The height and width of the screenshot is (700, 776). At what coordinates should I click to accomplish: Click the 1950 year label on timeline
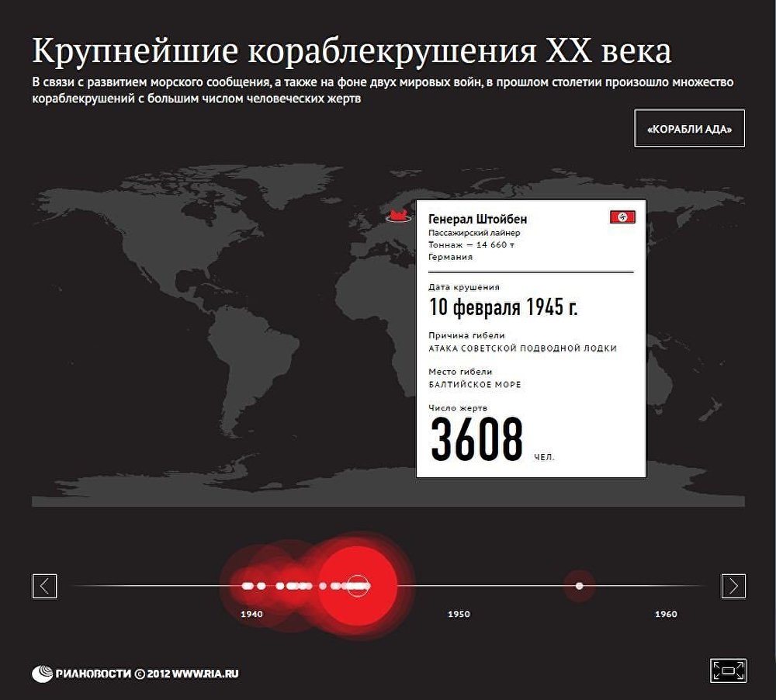(x=459, y=614)
